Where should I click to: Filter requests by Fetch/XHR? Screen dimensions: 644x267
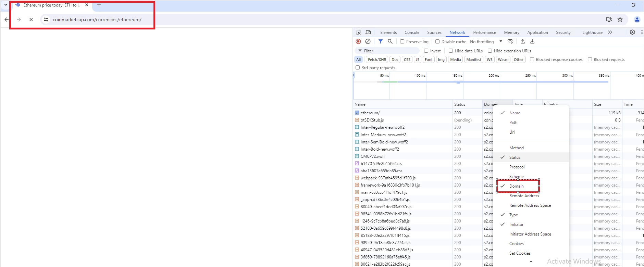pyautogui.click(x=377, y=59)
